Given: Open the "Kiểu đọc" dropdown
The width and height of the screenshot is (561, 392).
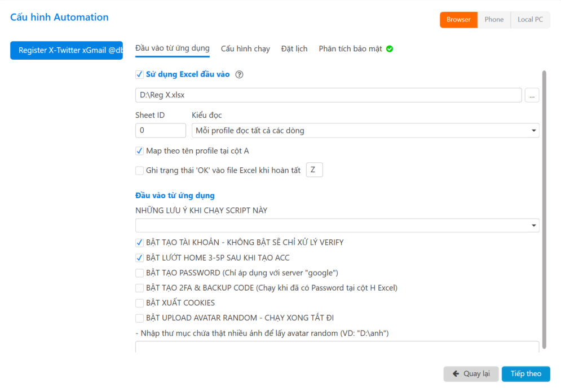Looking at the screenshot, I should [x=365, y=131].
